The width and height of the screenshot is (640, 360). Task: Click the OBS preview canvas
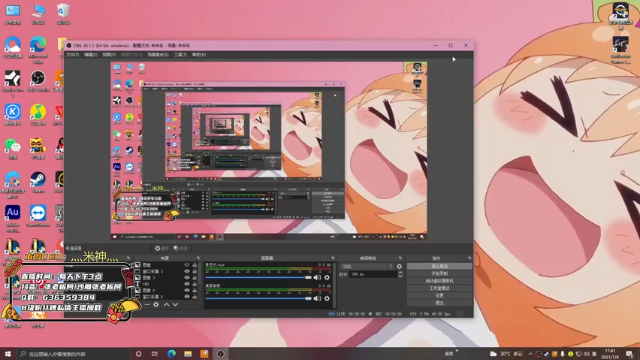(x=269, y=151)
